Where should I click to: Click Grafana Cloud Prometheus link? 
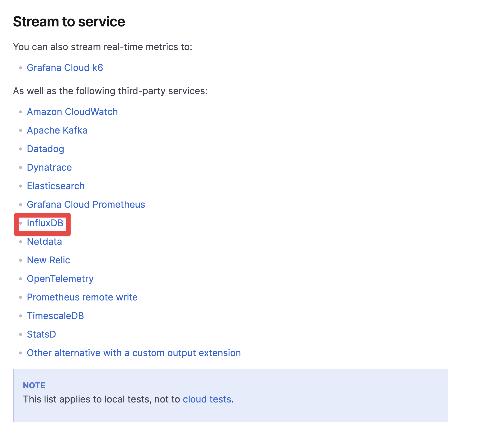coord(86,205)
